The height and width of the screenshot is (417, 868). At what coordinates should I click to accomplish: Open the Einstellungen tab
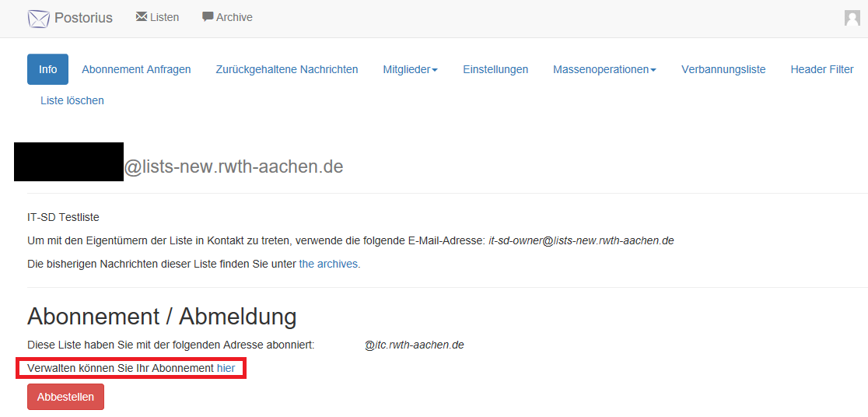pos(495,69)
